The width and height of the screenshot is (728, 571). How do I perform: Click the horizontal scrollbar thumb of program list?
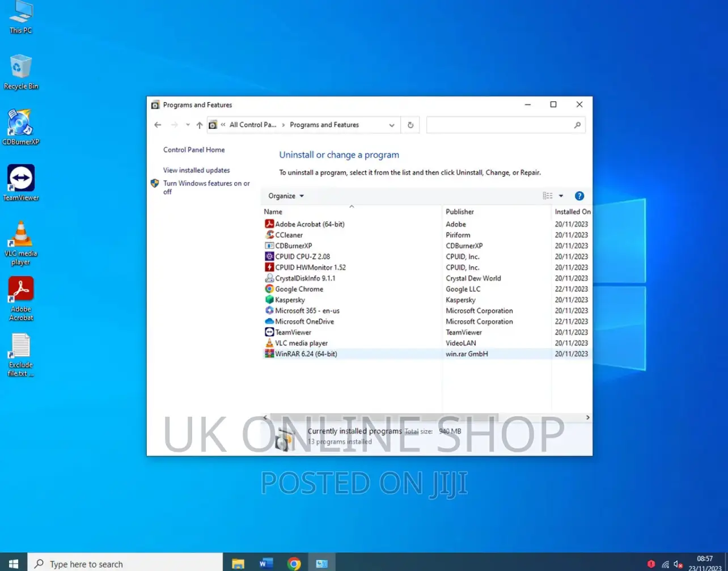(x=384, y=417)
